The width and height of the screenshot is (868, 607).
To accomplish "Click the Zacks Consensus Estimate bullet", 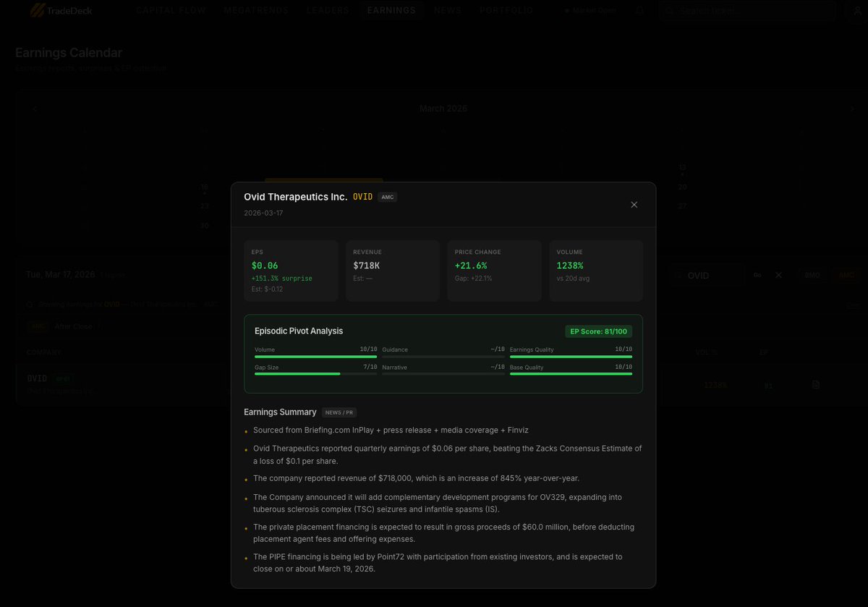I will point(447,455).
